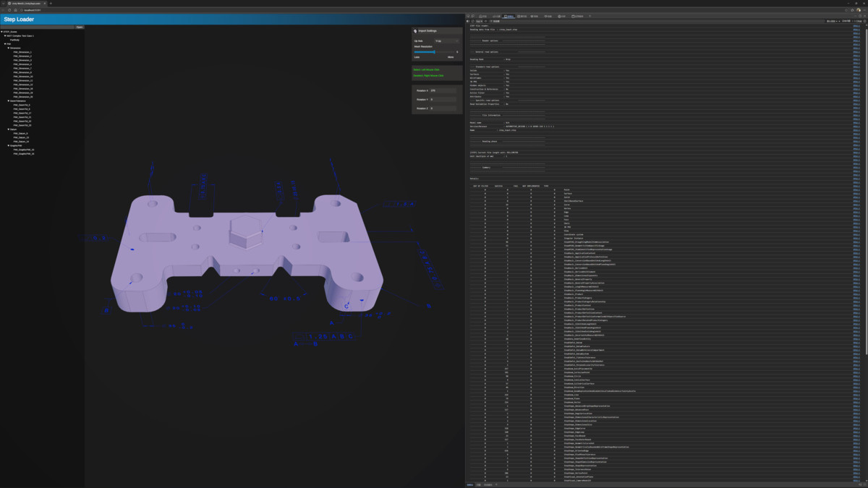Collapse the GeomTolerance group
The image size is (868, 488).
click(x=9, y=100)
